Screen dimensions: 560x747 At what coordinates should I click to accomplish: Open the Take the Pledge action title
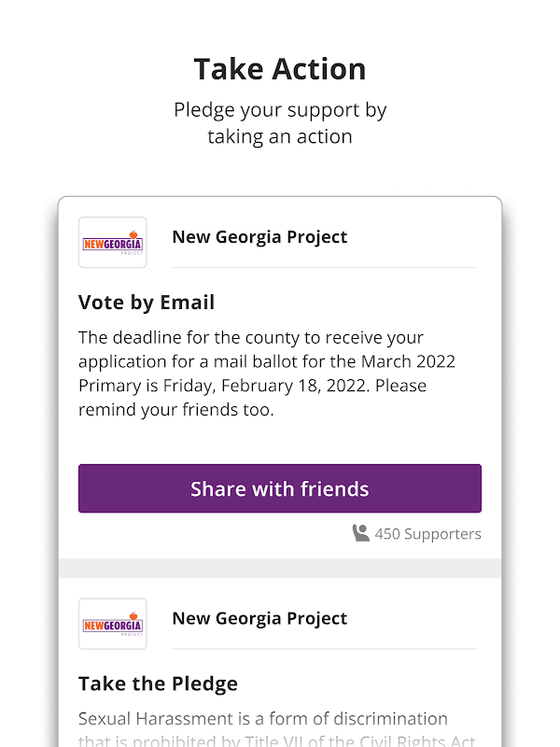[158, 684]
